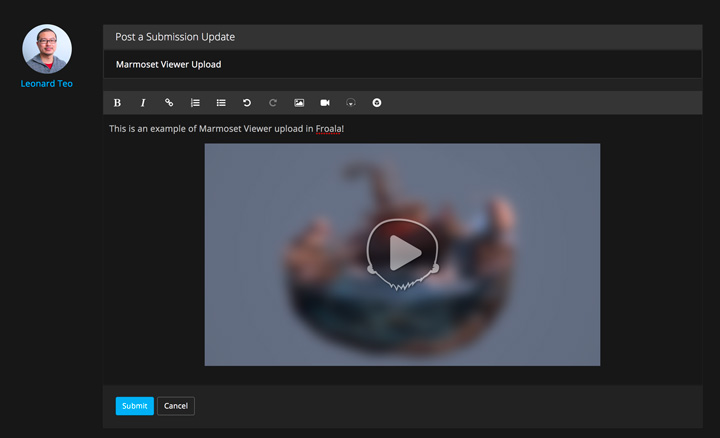Toggle italic formatting in the editor toolbar
Screen dimensions: 720x438
143,103
